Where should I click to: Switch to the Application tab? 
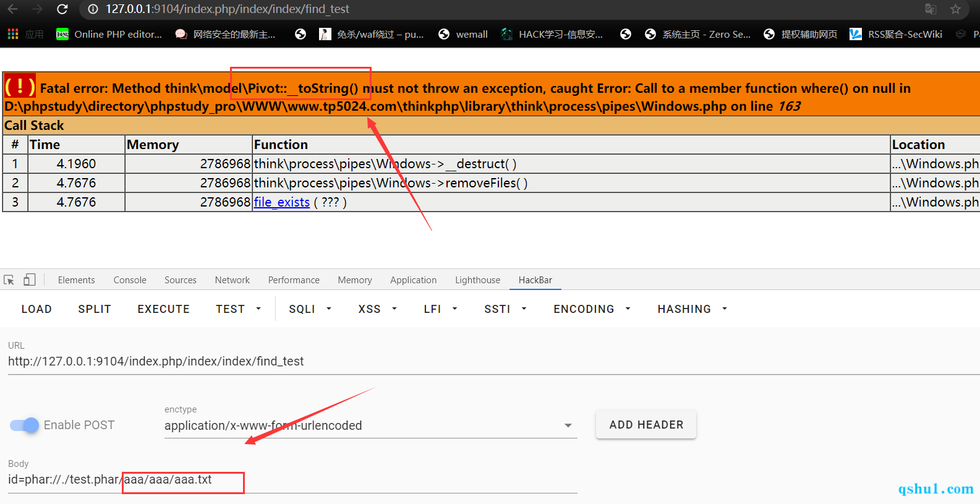point(414,280)
